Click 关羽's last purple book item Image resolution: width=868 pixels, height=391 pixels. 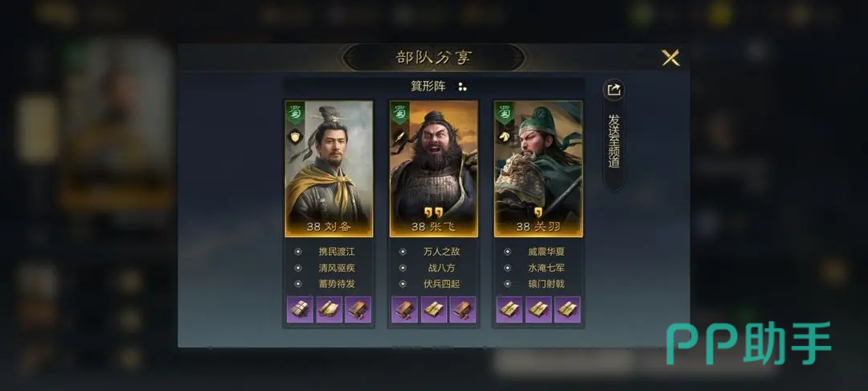tap(567, 310)
